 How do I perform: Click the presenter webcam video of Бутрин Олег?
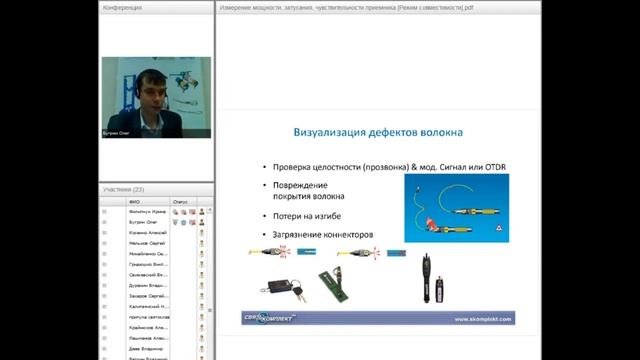point(156,97)
